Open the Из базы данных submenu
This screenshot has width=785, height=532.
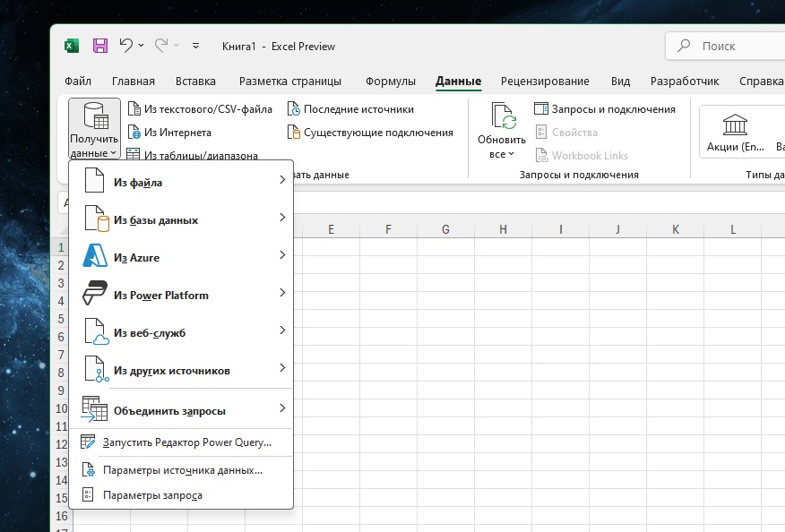click(181, 218)
